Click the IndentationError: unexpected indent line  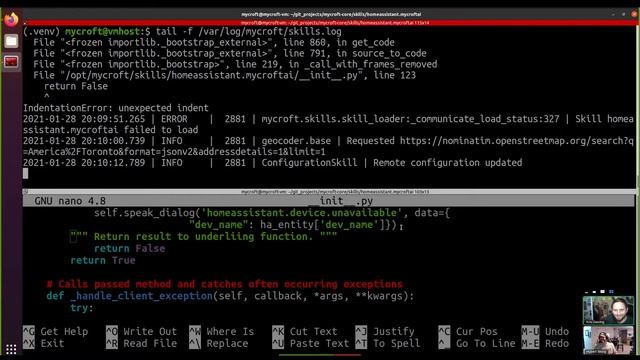[x=116, y=108]
